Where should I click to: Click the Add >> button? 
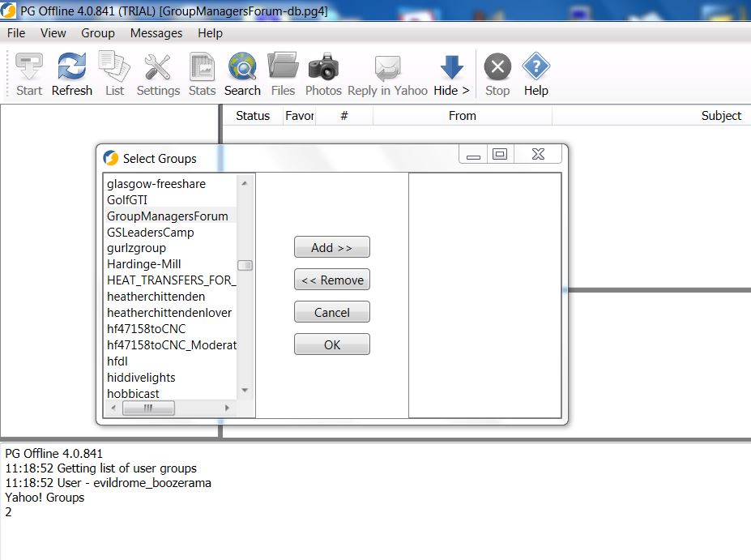pos(332,247)
